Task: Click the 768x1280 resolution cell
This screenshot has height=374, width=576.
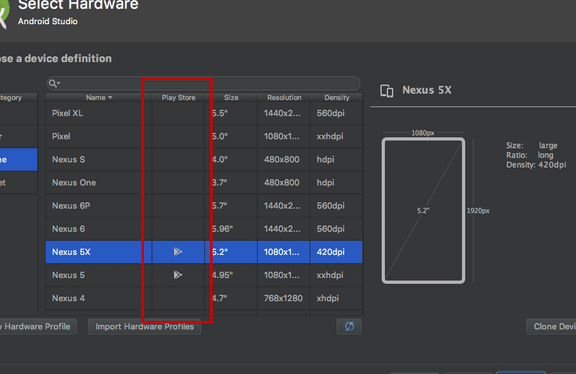Action: tap(283, 298)
